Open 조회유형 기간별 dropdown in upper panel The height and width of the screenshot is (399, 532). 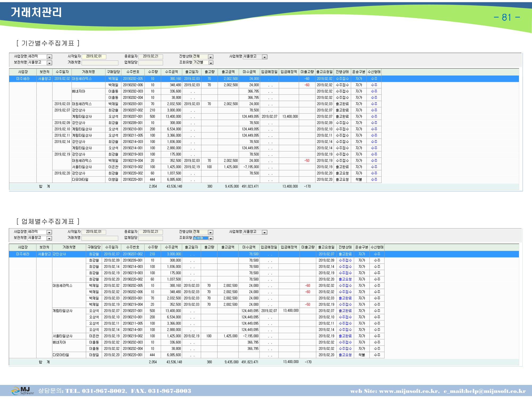point(211,63)
